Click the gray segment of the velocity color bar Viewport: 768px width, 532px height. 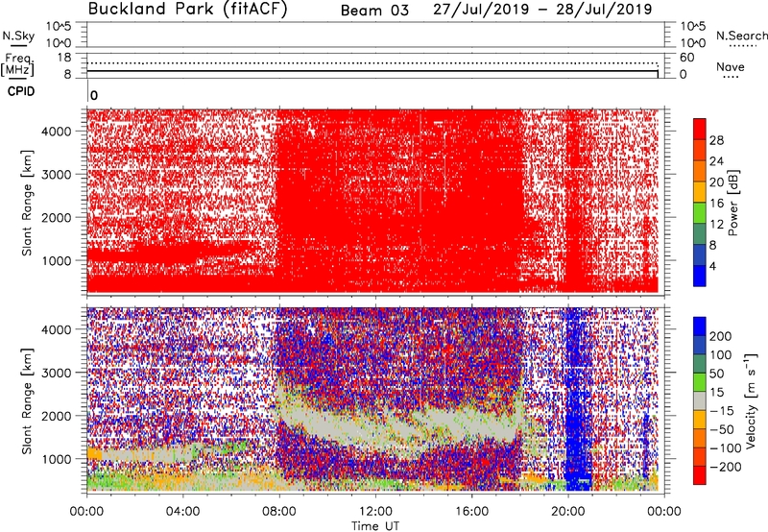(x=700, y=400)
